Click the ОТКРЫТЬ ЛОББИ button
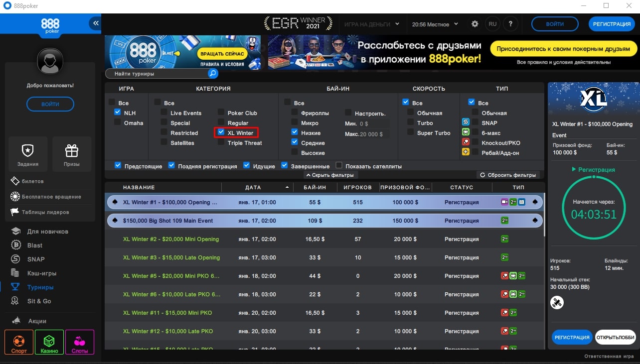Viewport: 640px width, 364px height. [x=616, y=337]
